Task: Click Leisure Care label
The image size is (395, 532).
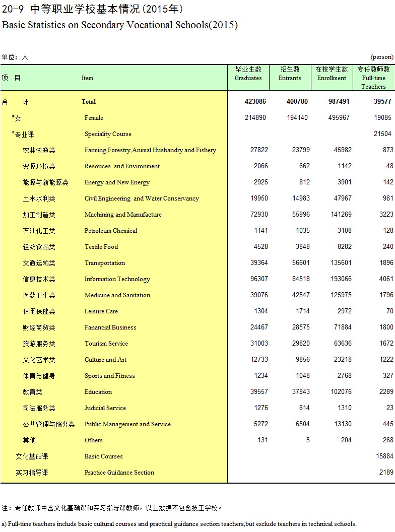Action: point(101,311)
